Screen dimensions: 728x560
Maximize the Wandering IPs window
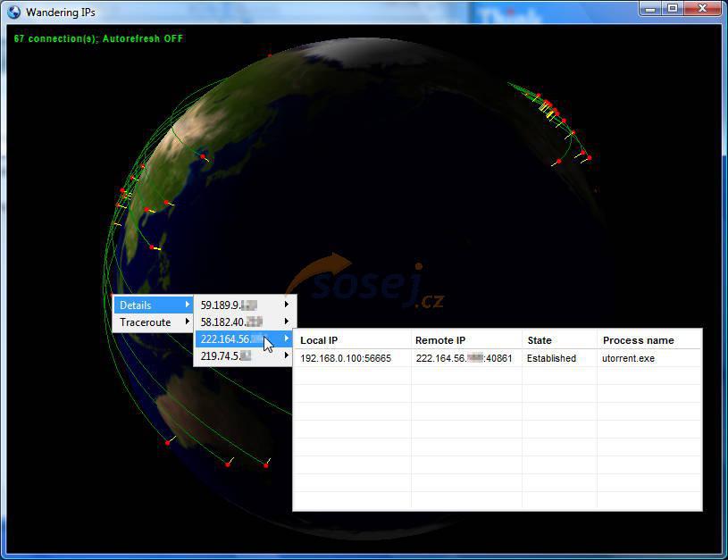point(673,9)
